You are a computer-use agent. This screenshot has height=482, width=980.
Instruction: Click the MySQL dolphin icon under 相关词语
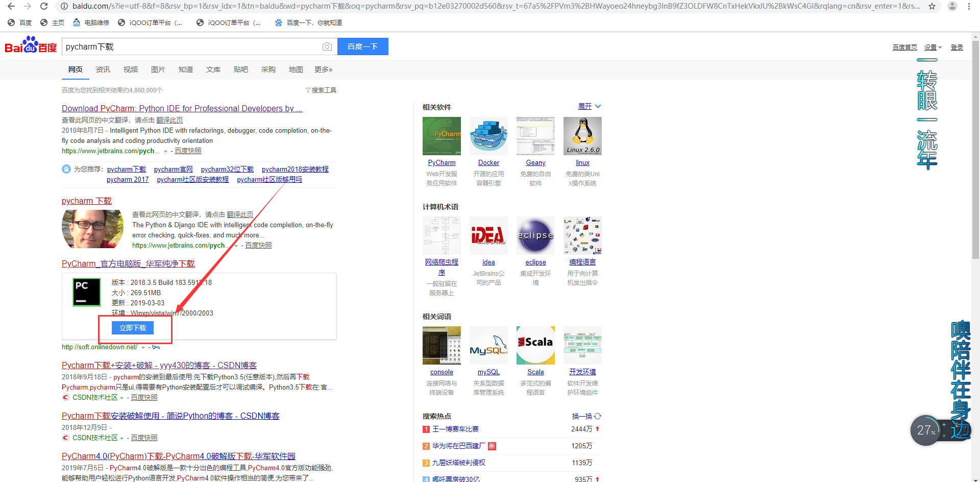click(488, 345)
